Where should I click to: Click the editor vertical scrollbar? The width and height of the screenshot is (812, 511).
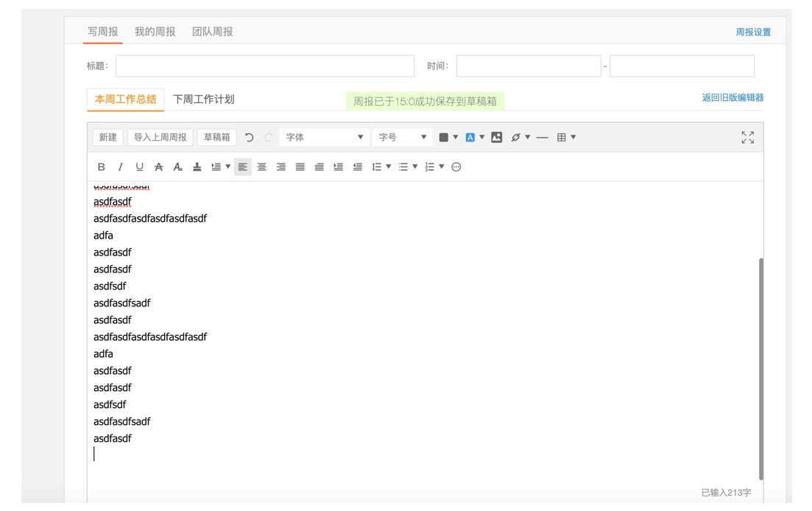[760, 369]
